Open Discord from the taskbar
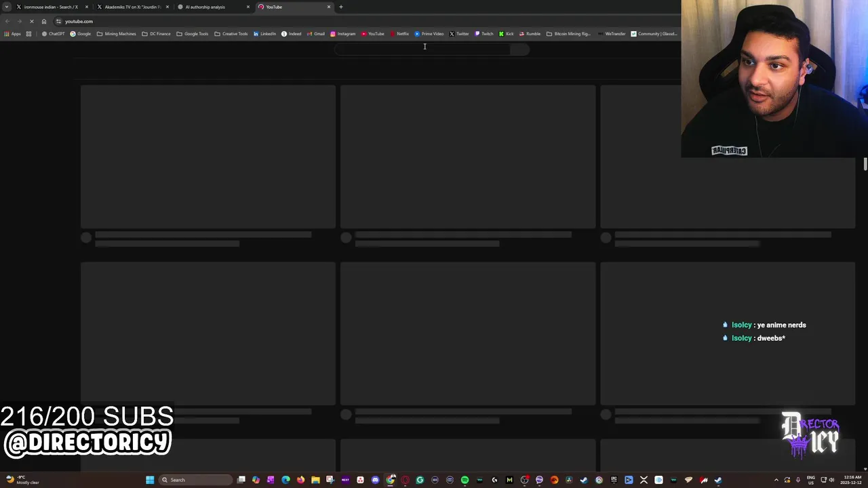The height and width of the screenshot is (488, 868). [x=375, y=480]
